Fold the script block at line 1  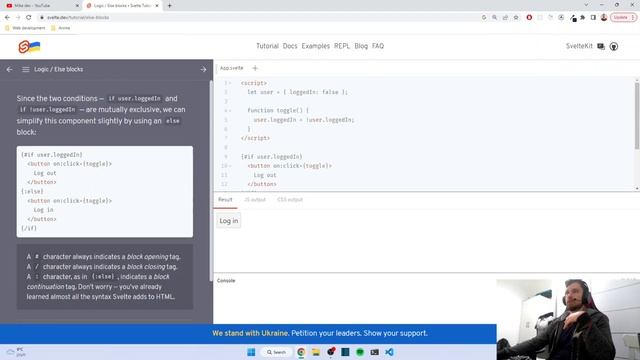pos(230,83)
